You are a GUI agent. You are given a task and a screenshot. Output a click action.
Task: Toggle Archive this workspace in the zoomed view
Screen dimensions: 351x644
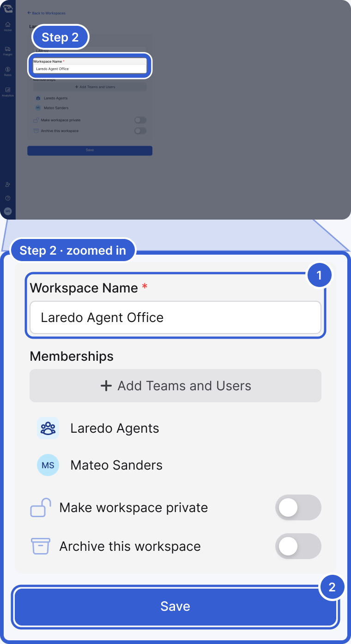[298, 546]
